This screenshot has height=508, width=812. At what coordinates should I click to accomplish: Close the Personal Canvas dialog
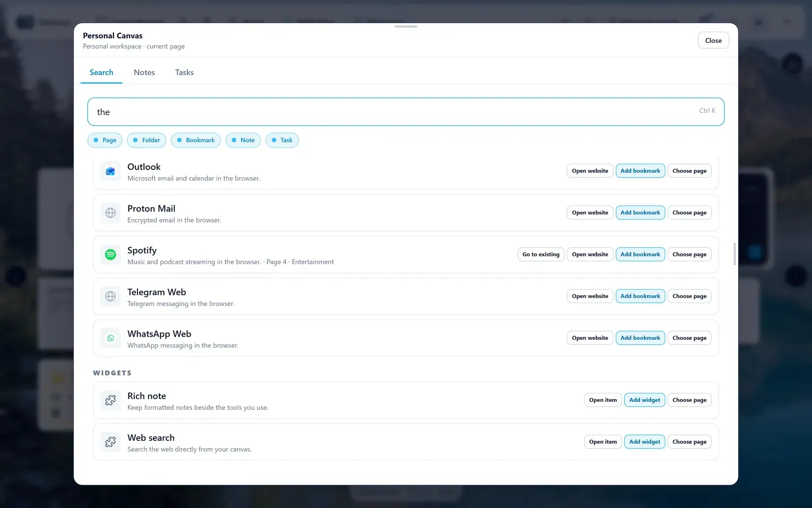pos(713,41)
